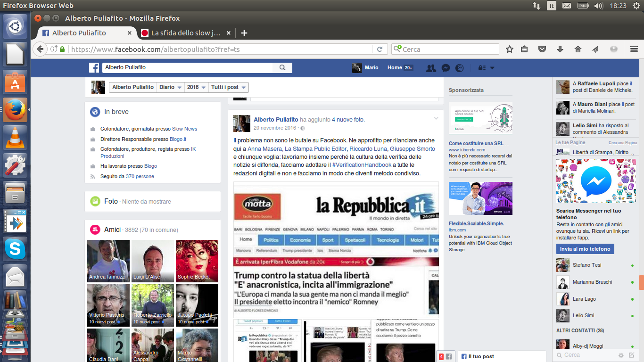Viewport: 644px width, 362px height.
Task: Click Crea una Pagina link
Action: tap(623, 142)
